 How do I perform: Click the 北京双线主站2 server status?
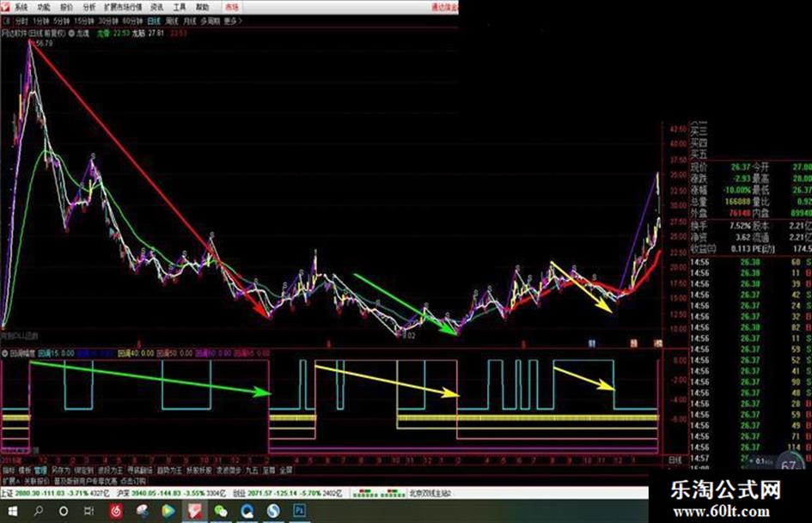coord(430,494)
